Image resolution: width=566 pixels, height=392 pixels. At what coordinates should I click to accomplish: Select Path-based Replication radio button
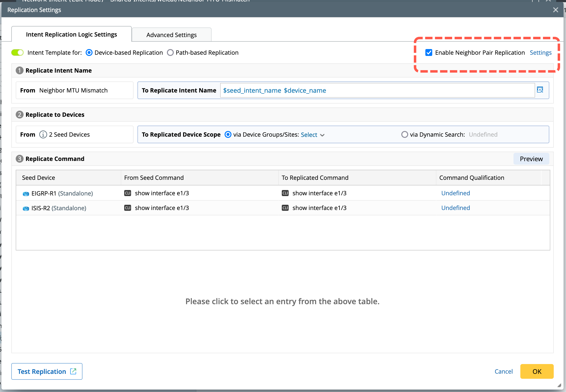tap(170, 52)
